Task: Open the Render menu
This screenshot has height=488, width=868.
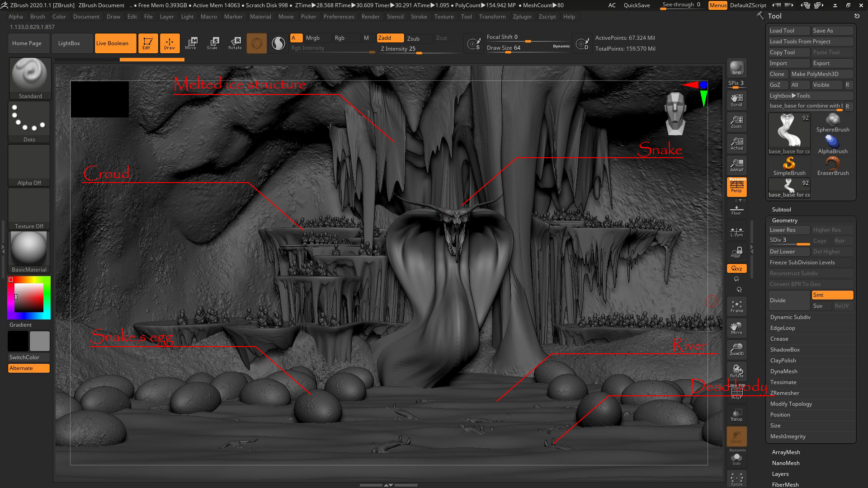Action: point(370,17)
